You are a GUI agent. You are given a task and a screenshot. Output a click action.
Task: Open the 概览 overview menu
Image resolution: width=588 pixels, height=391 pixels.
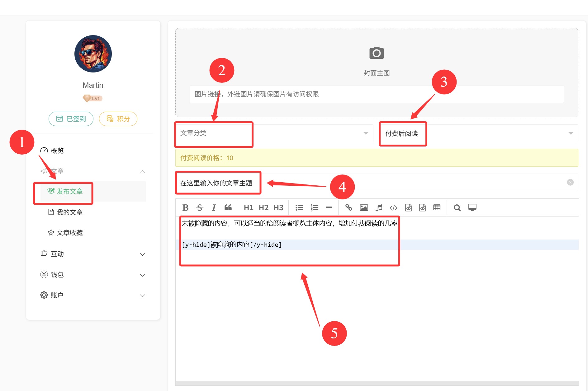(93, 151)
